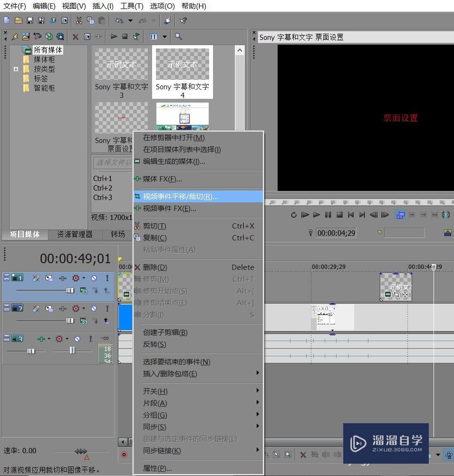Screen dimensions: 454x476
Task: Expand the 按类型 tree folder
Action: coord(16,69)
